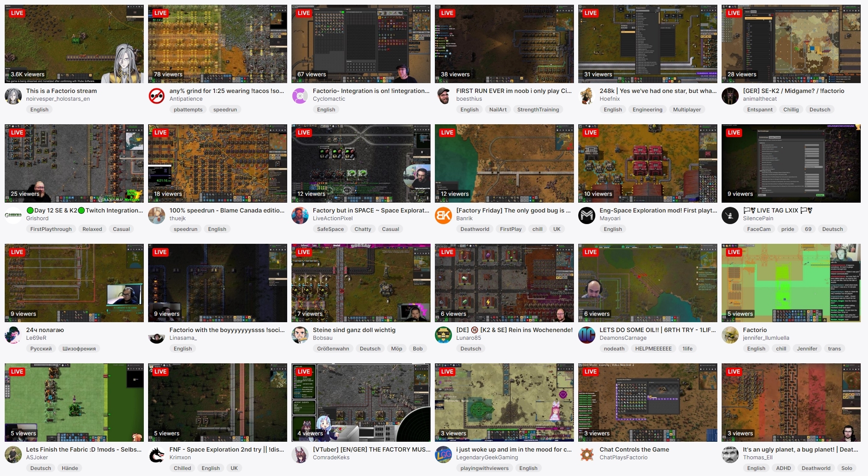The image size is (868, 476).
Task: Open Cyclomactic's pink avatar icon
Action: pos(300,96)
